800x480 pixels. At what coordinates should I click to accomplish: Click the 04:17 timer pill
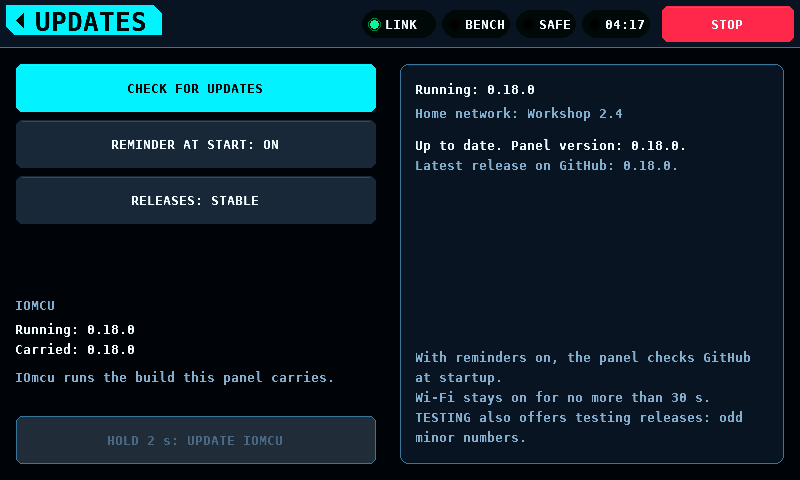point(616,24)
